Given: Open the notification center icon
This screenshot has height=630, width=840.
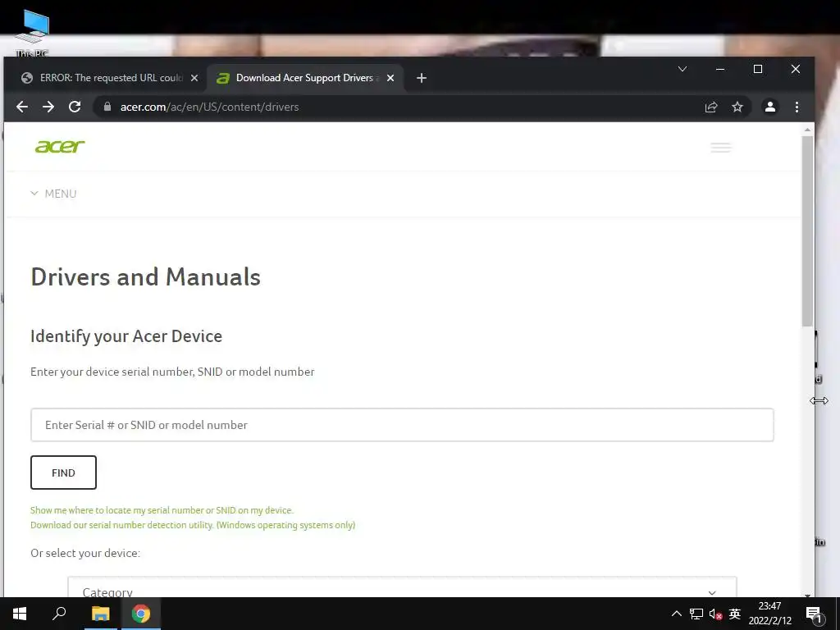Looking at the screenshot, I should [814, 614].
